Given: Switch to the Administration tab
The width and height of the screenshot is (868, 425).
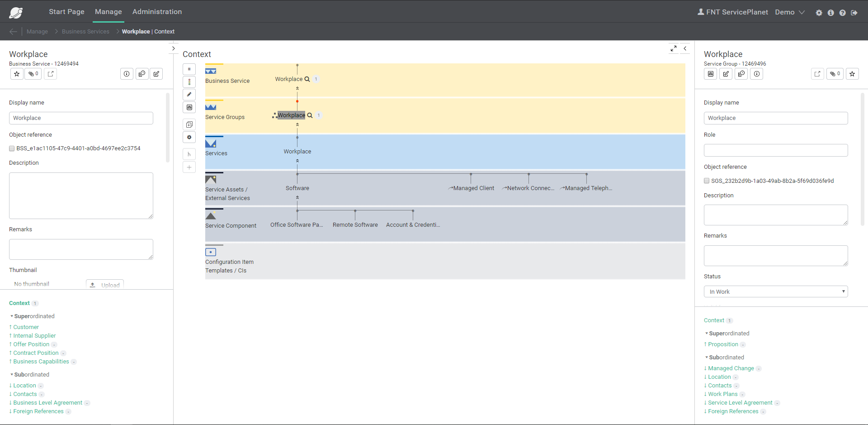Looking at the screenshot, I should (157, 12).
